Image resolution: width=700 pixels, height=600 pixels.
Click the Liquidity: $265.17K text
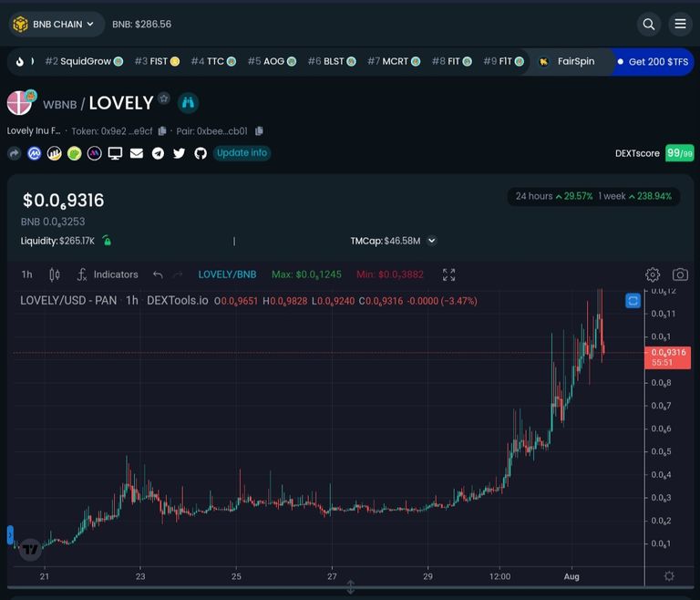tap(57, 241)
